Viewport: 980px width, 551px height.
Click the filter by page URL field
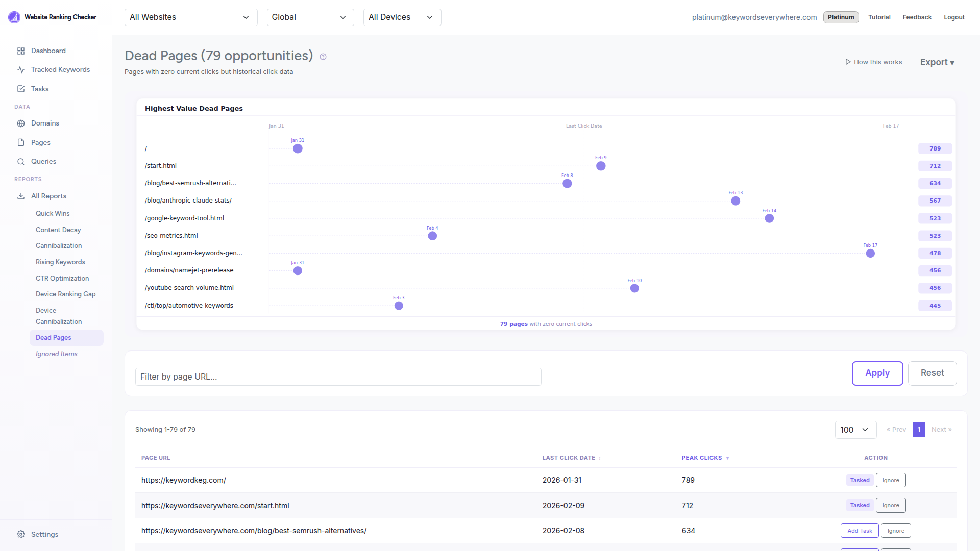(x=338, y=377)
